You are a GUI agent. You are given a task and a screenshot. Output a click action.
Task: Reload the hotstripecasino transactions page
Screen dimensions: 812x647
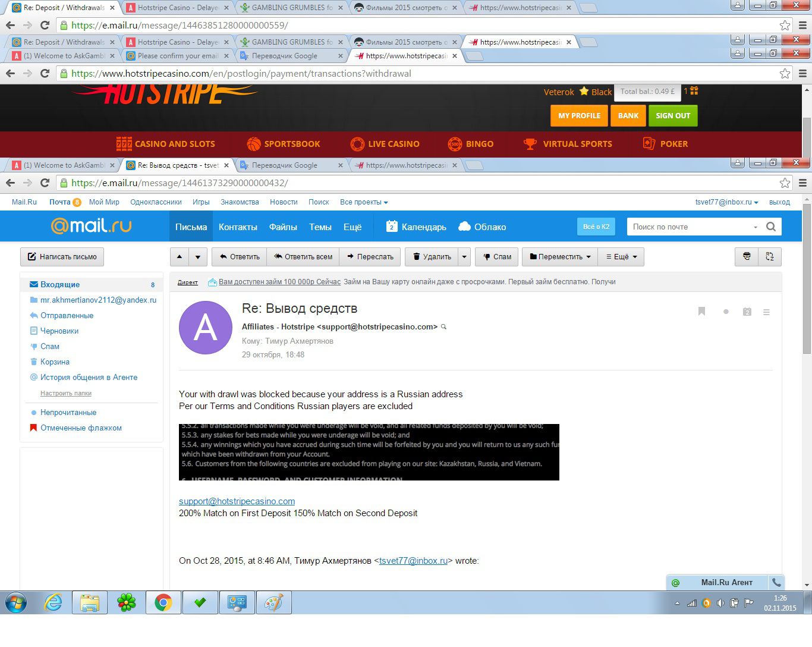click(x=45, y=73)
